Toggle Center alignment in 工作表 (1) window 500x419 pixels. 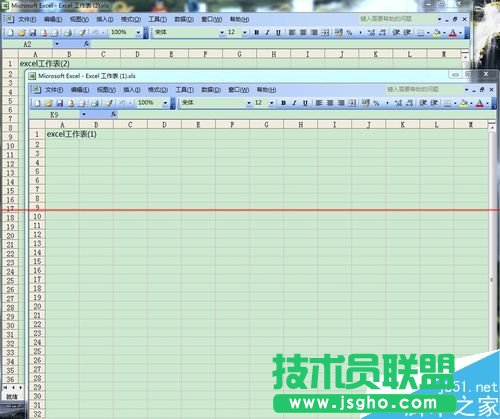(330, 103)
